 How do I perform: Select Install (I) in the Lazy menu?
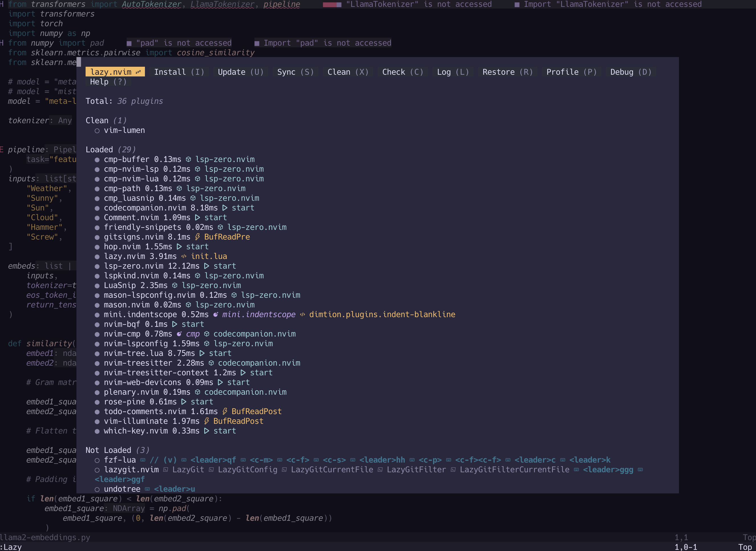(x=179, y=72)
